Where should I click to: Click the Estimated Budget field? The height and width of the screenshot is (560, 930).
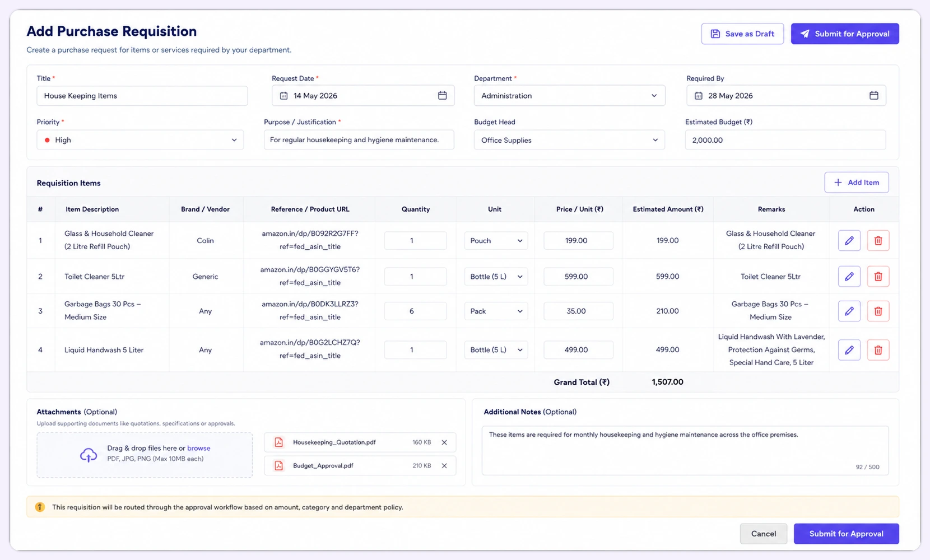tap(785, 140)
